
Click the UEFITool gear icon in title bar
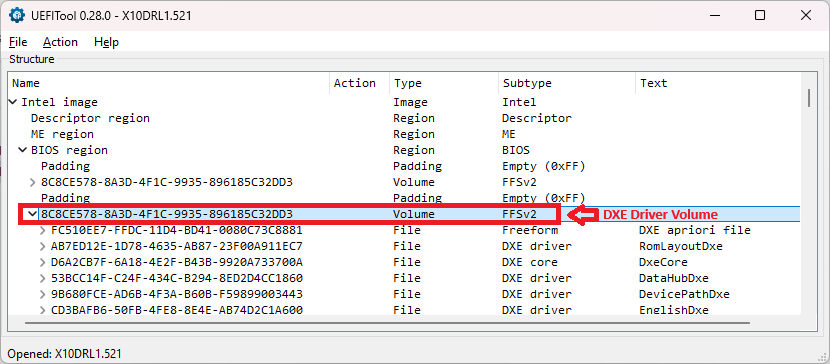coord(17,15)
